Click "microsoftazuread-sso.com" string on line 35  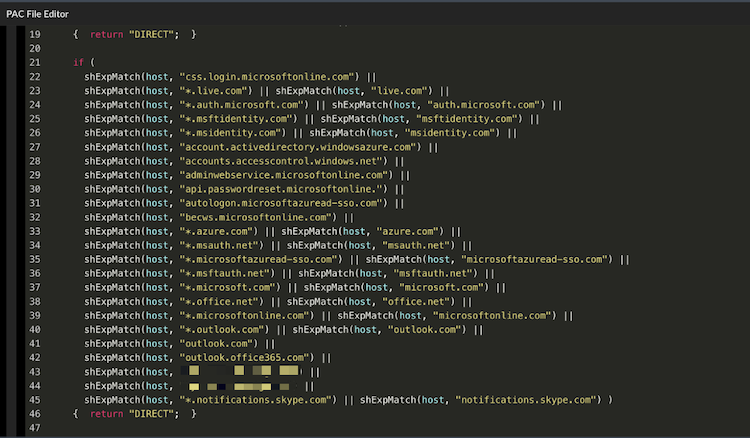click(x=537, y=259)
